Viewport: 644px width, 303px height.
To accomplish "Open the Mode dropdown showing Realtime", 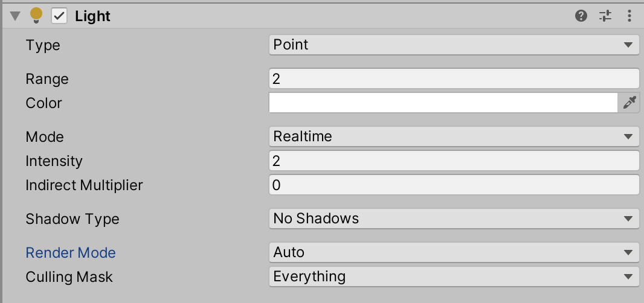I will click(454, 136).
